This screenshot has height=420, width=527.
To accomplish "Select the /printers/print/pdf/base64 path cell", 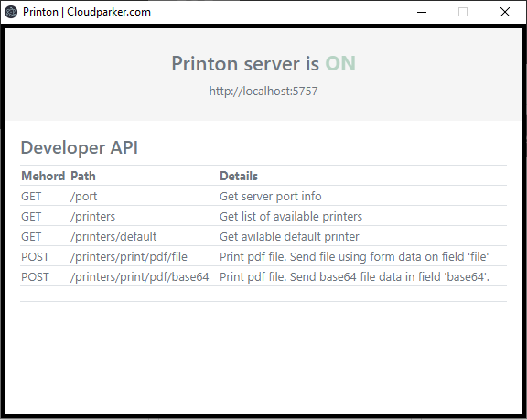I will [139, 277].
